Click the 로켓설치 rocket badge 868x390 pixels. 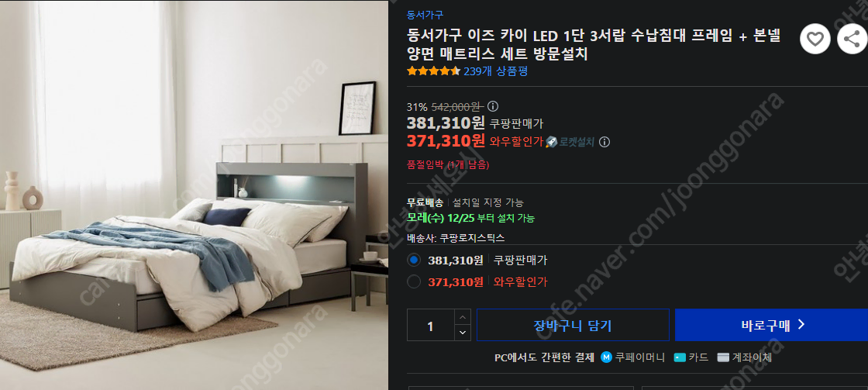[x=570, y=142]
